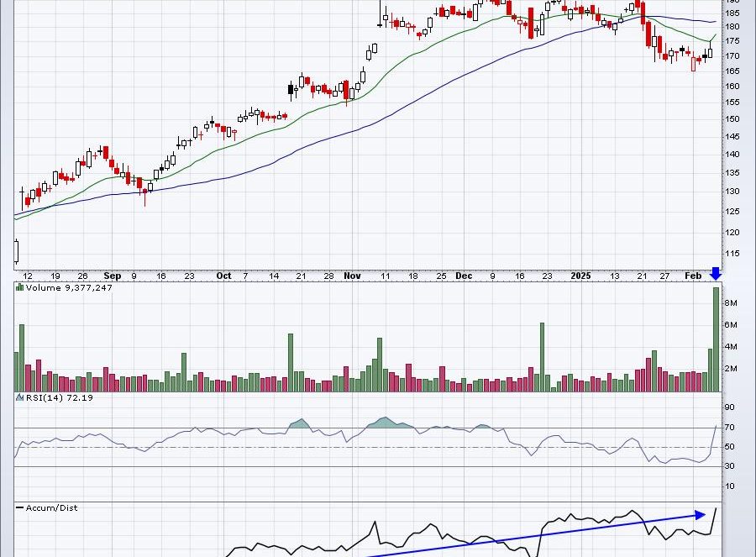The width and height of the screenshot is (756, 557).
Task: Select the 'Volume 9,377,247' indicator label
Action: point(69,288)
